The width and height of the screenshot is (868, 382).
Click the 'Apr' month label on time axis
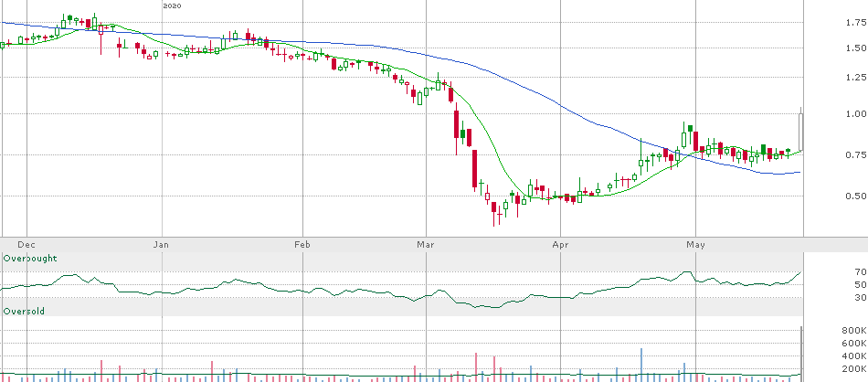coord(560,245)
